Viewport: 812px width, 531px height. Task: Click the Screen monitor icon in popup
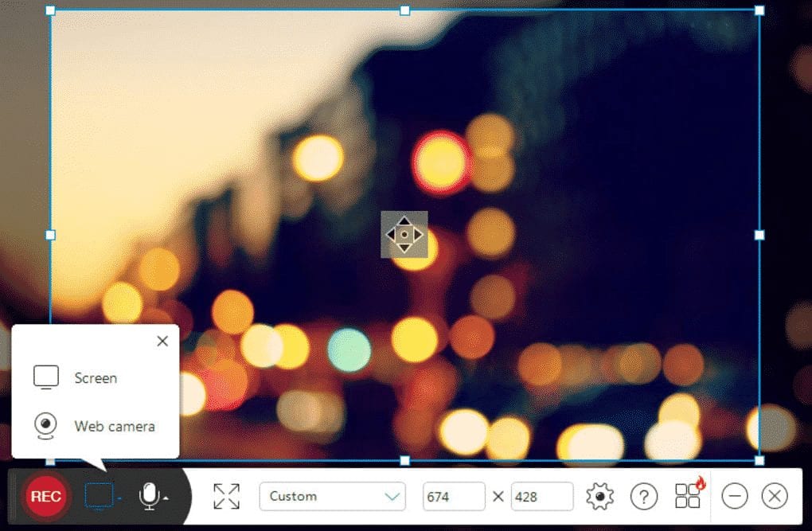(46, 377)
